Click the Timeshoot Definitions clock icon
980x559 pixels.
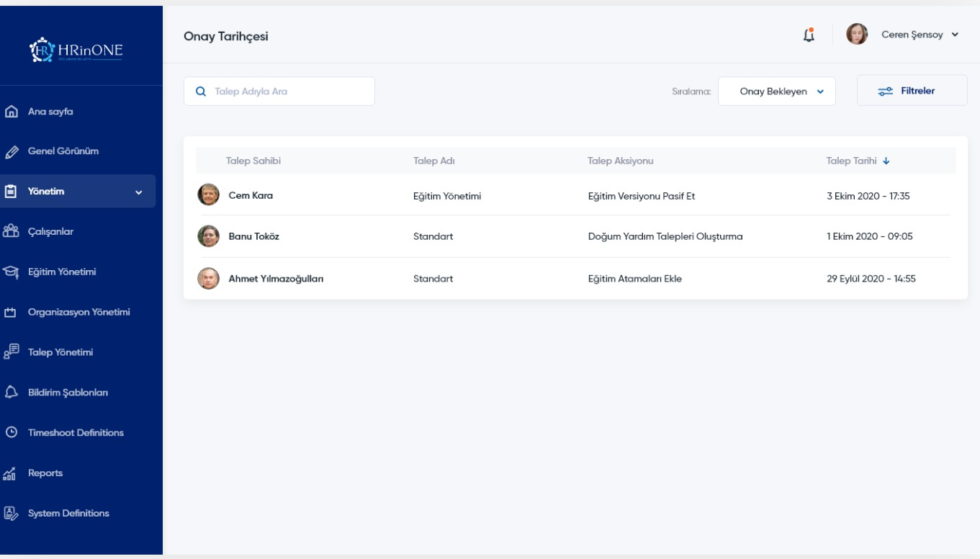coord(11,433)
